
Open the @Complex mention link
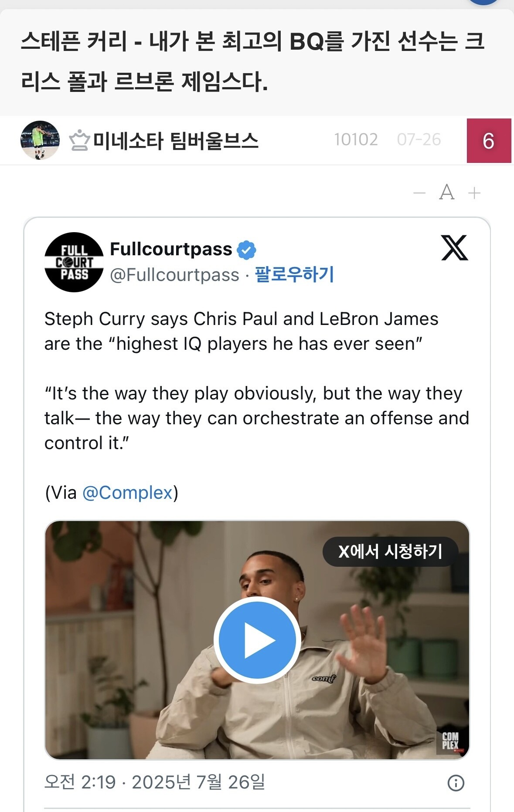tap(127, 493)
